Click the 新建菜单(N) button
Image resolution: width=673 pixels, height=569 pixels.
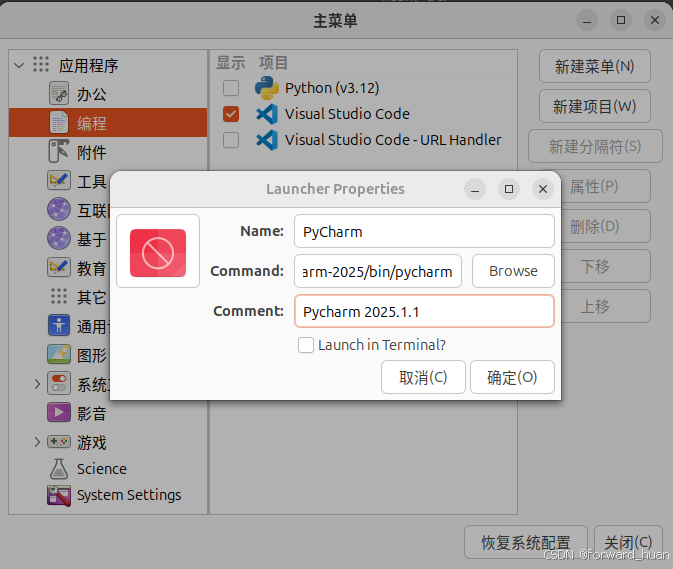(594, 66)
